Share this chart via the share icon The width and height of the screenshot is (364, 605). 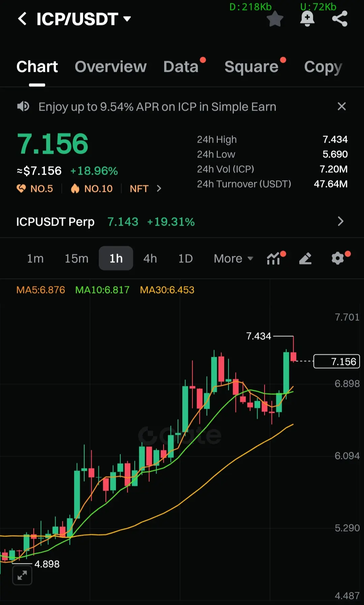pyautogui.click(x=340, y=19)
